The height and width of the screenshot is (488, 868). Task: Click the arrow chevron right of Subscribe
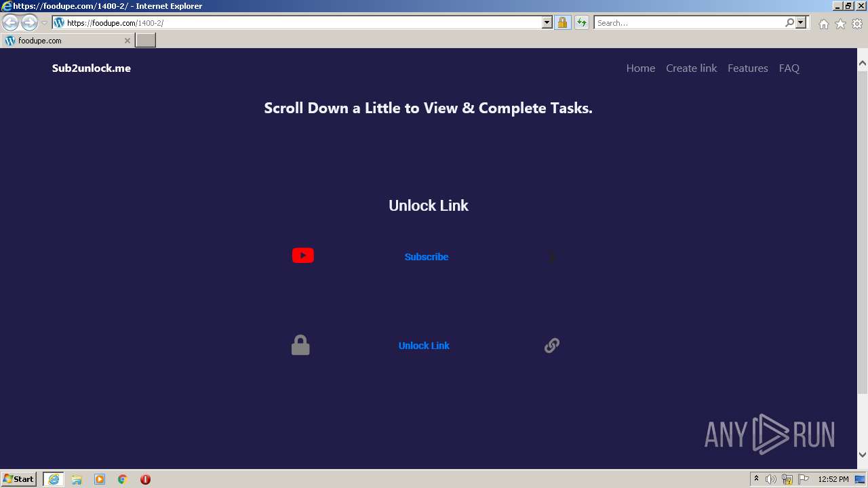click(x=552, y=257)
